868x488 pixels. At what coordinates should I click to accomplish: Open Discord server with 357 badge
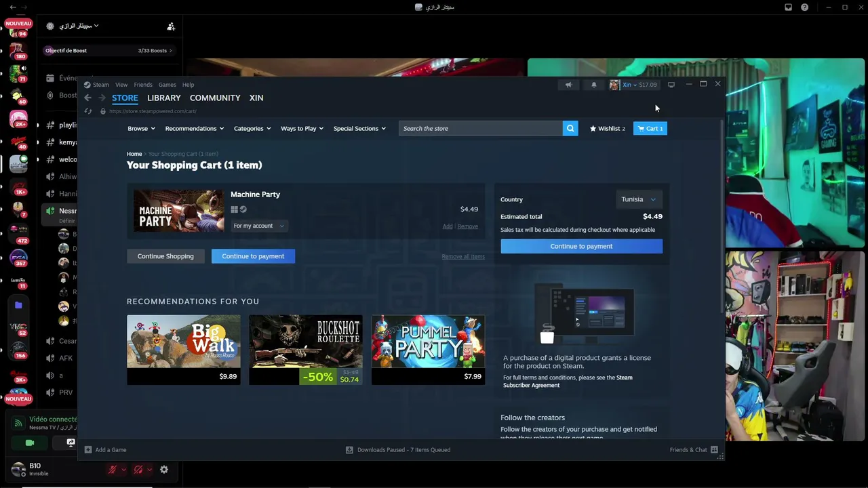(18, 258)
